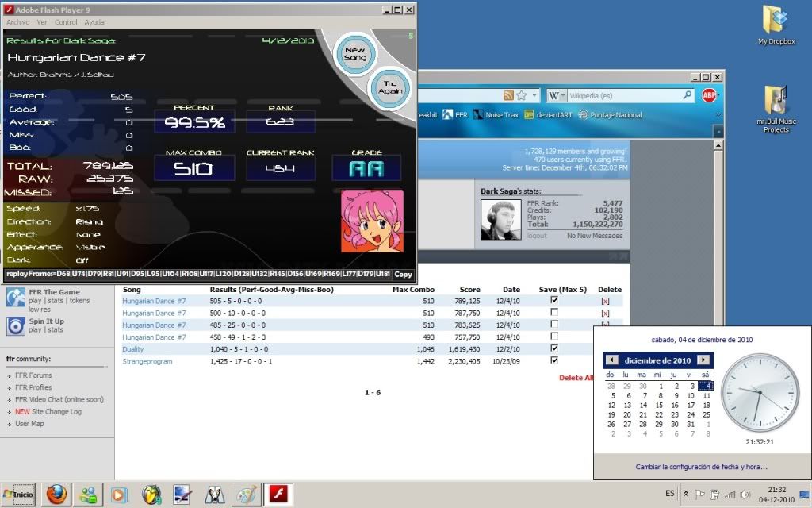The width and height of the screenshot is (812, 508).
Task: Select day 15 in the calendar
Action: pyautogui.click(x=659, y=405)
